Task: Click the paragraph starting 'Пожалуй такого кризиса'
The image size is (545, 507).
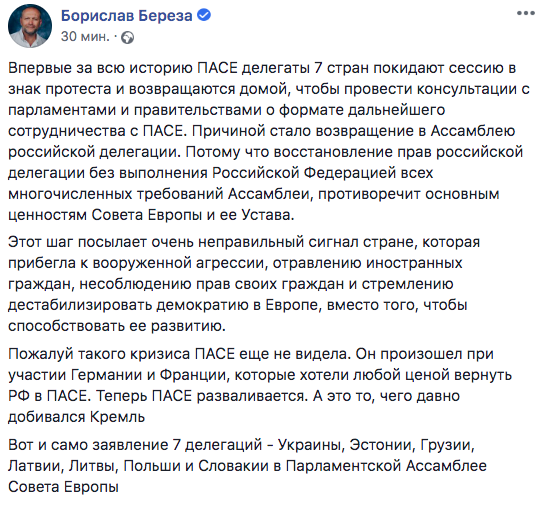Action: (260, 385)
